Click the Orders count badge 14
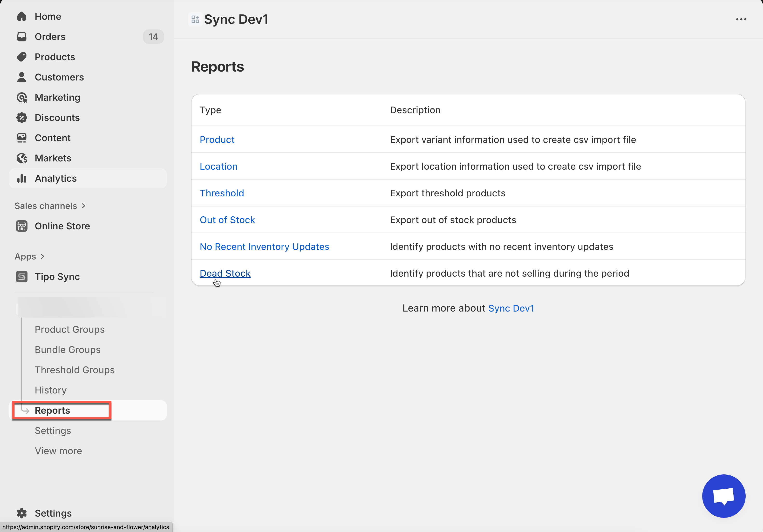 (x=153, y=37)
